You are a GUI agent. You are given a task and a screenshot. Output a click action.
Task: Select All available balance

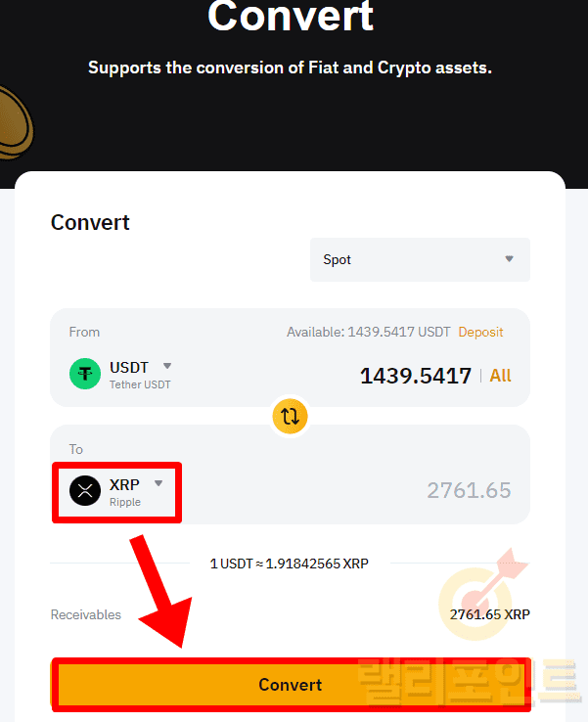(500, 376)
